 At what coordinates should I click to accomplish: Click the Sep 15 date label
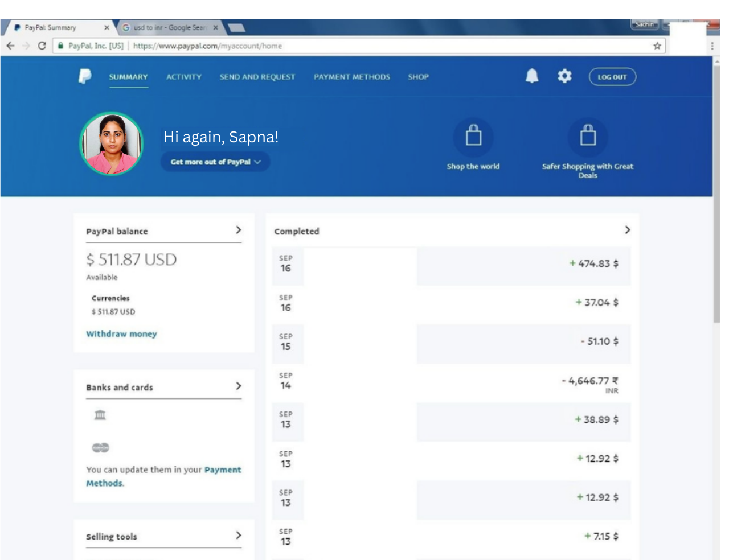click(x=286, y=342)
